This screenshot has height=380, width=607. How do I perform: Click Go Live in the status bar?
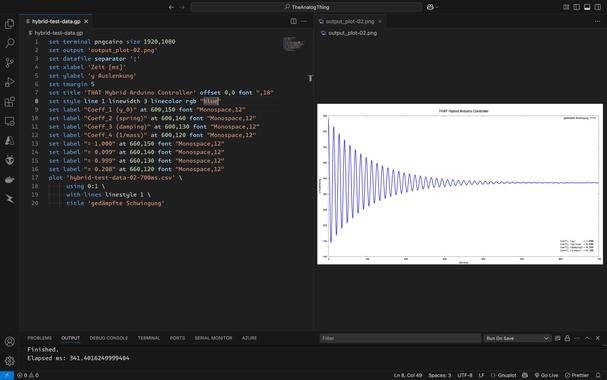546,375
